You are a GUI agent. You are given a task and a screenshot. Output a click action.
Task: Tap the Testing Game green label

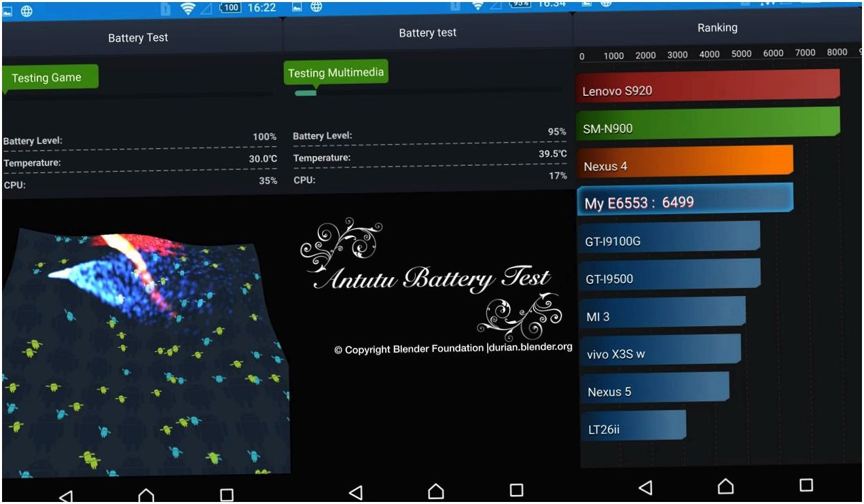(50, 77)
